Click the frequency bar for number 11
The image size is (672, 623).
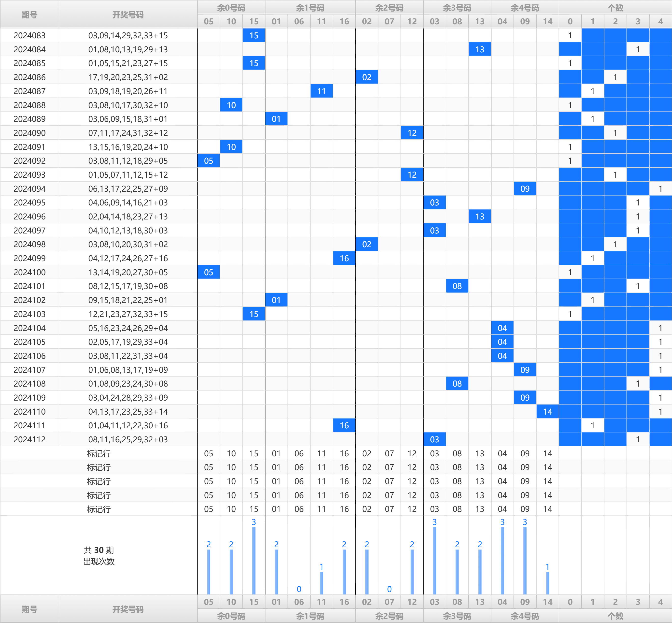click(x=322, y=583)
